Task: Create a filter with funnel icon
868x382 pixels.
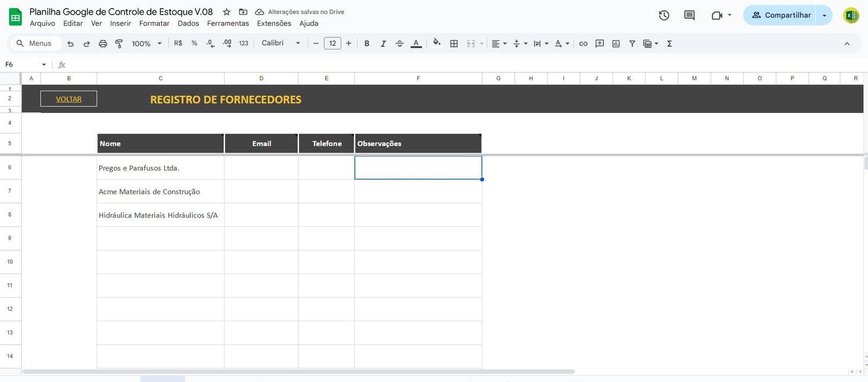Action: [632, 43]
